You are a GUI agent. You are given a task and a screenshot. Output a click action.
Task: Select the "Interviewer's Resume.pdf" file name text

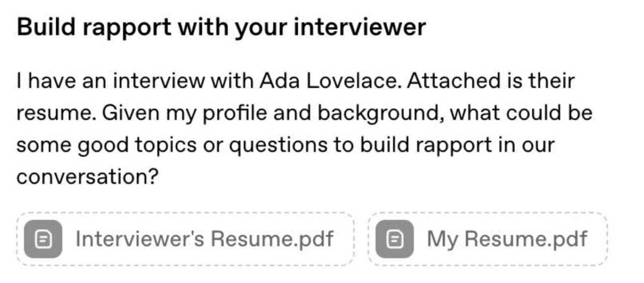[204, 239]
